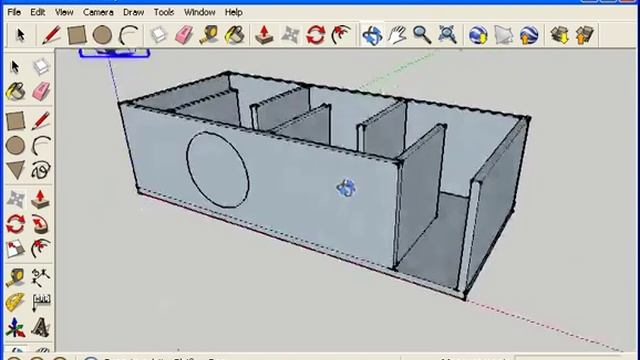Open the View menu
Image resolution: width=640 pixels, height=360 pixels.
64,12
